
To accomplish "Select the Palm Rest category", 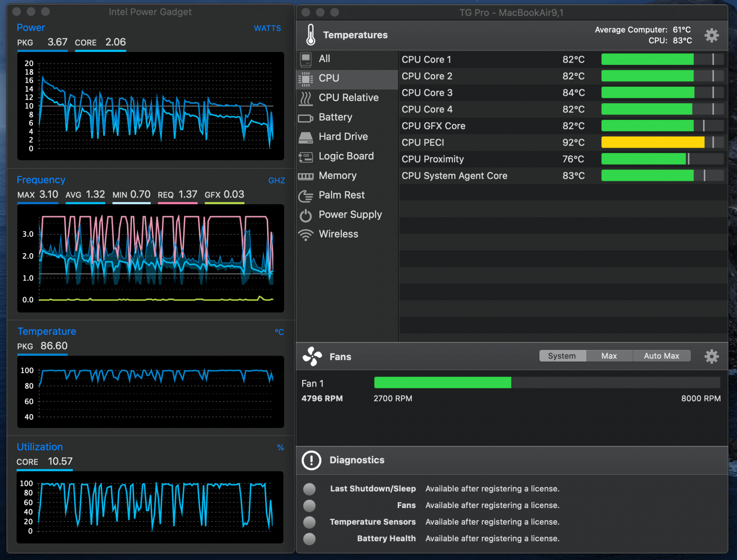I will click(341, 195).
